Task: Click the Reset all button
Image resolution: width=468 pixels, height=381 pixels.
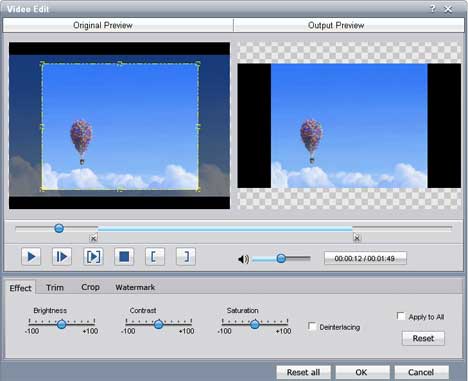Action: click(x=303, y=372)
